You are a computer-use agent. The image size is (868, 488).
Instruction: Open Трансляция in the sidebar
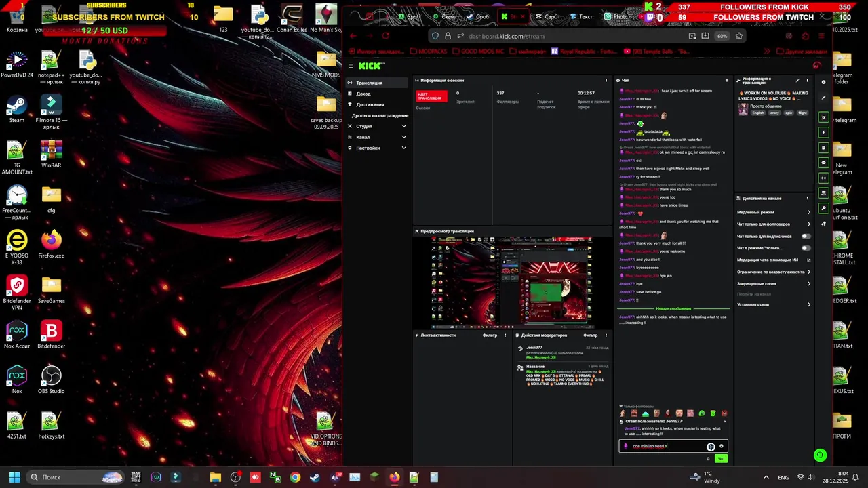376,83
